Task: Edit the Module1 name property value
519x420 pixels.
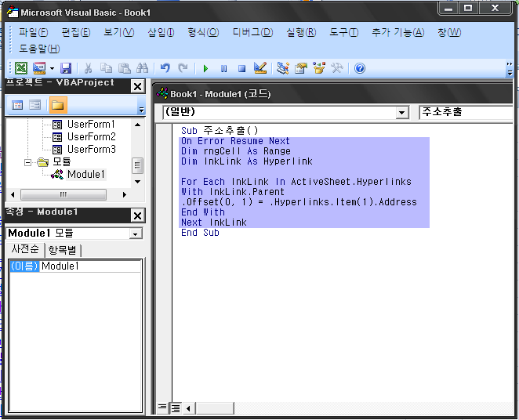Action: click(x=91, y=266)
